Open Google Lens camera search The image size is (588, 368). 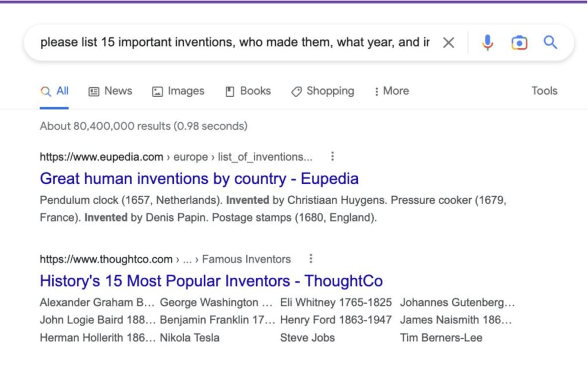pyautogui.click(x=519, y=42)
